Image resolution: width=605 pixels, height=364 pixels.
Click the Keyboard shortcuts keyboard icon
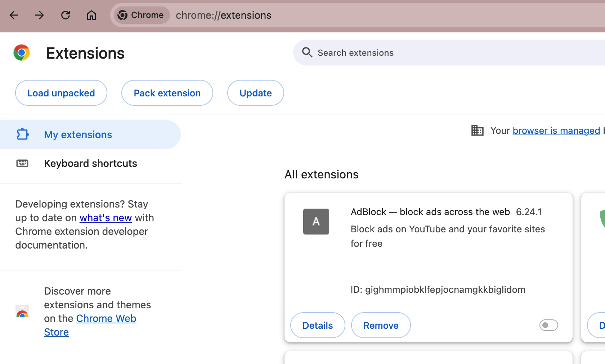(22, 163)
